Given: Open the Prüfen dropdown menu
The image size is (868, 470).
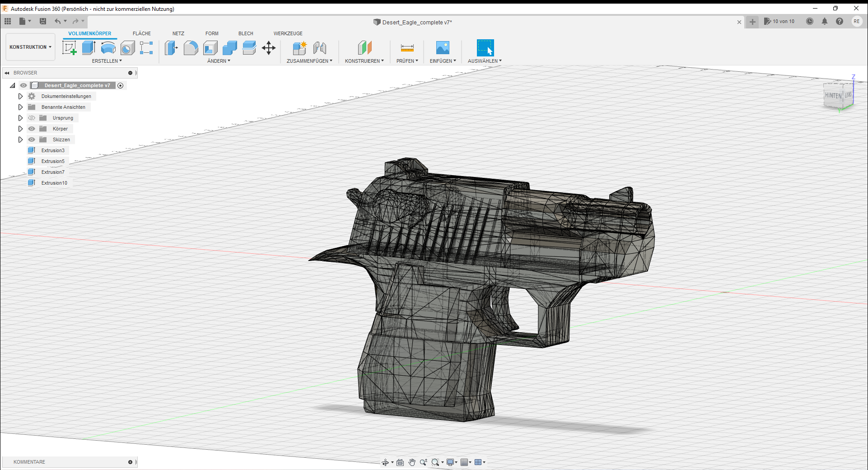Looking at the screenshot, I should [407, 61].
